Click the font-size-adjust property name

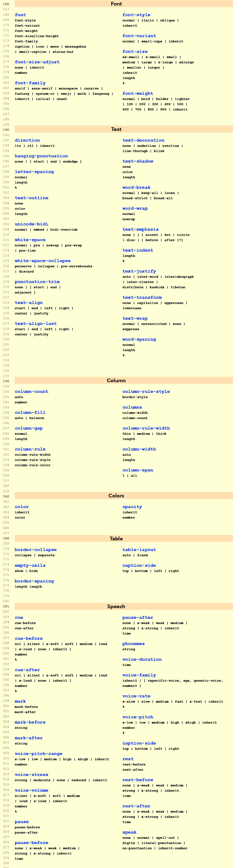(37, 62)
